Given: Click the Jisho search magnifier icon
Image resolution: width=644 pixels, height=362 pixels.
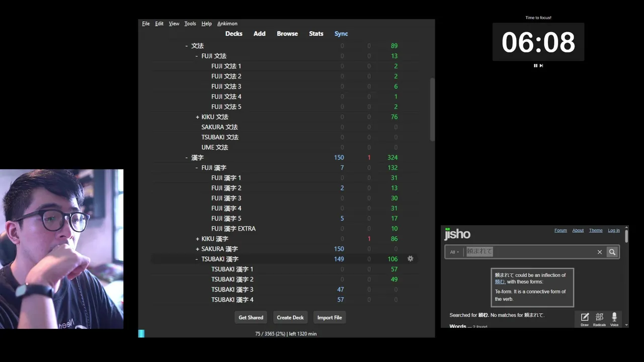Looking at the screenshot, I should tap(612, 252).
